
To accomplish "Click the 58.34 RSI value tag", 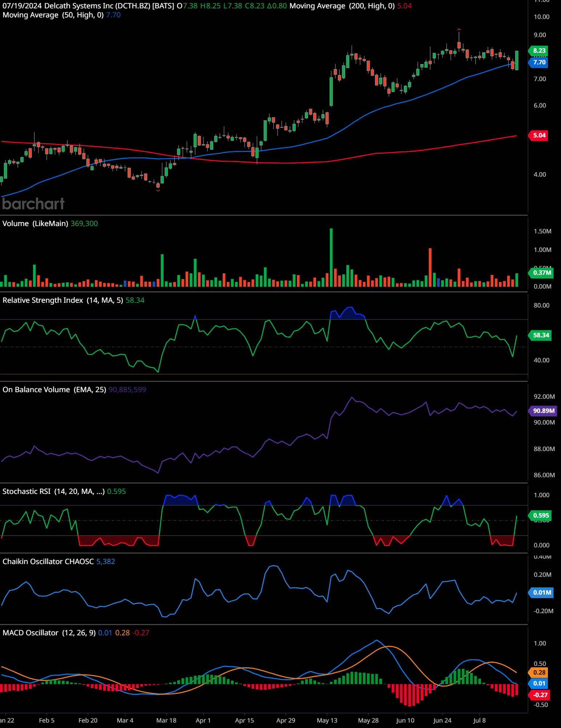I will point(541,335).
